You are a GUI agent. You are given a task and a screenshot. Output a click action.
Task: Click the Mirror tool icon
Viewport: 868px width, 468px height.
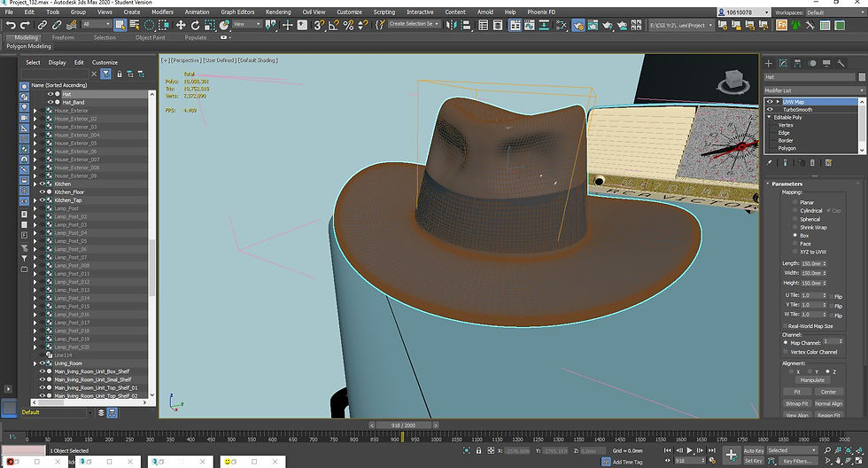pos(452,25)
